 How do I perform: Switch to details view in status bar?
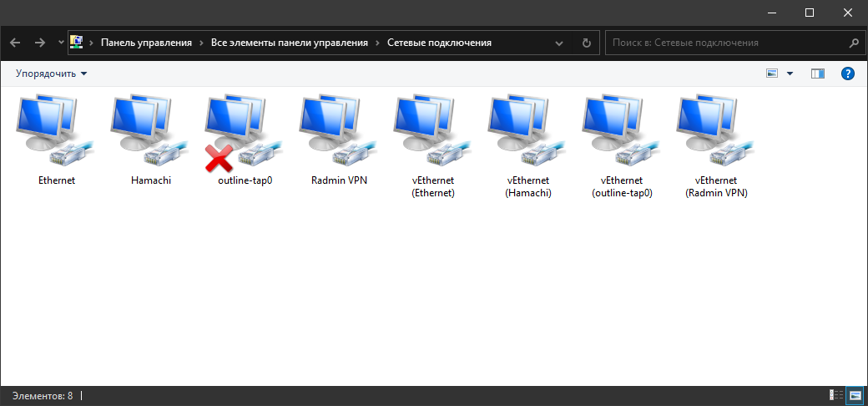pos(836,395)
